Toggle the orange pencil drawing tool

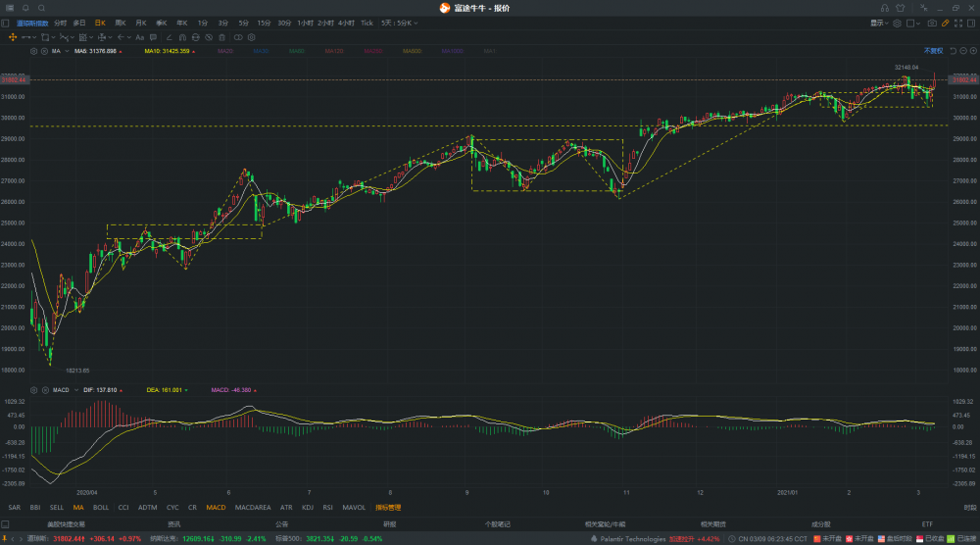pos(945,22)
